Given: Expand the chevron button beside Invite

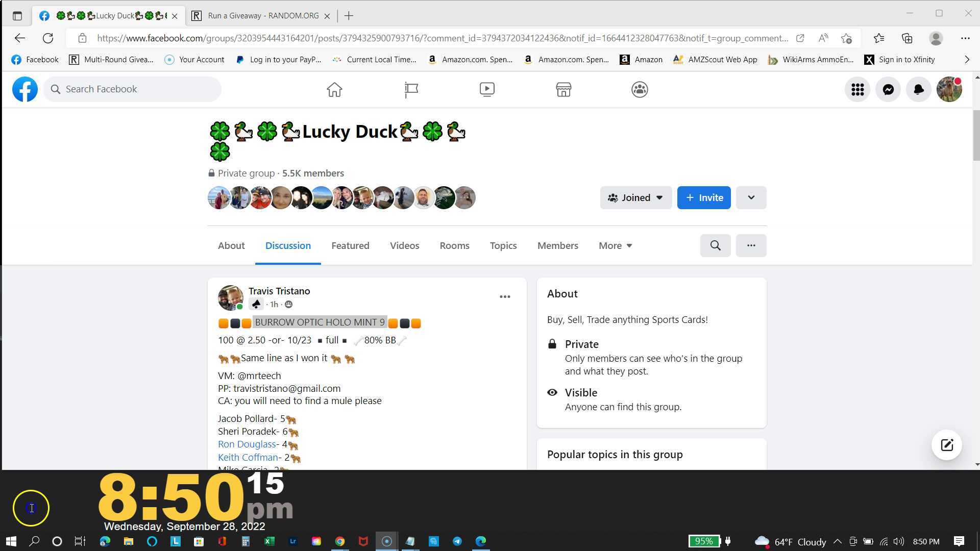Looking at the screenshot, I should click(751, 197).
